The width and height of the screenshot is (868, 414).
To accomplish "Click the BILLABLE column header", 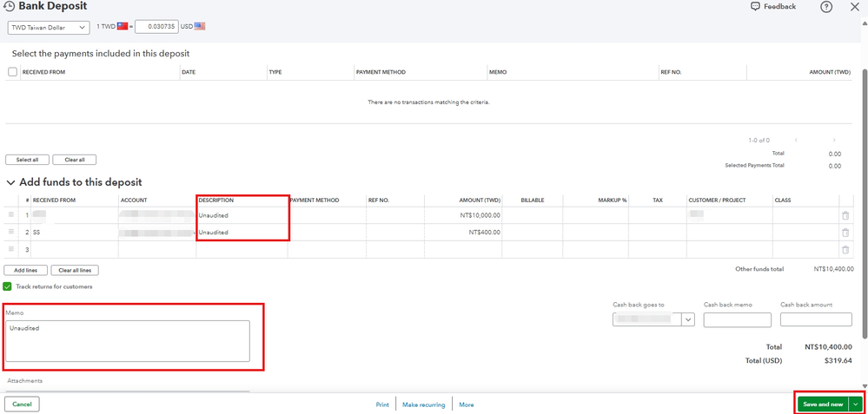I will (533, 200).
